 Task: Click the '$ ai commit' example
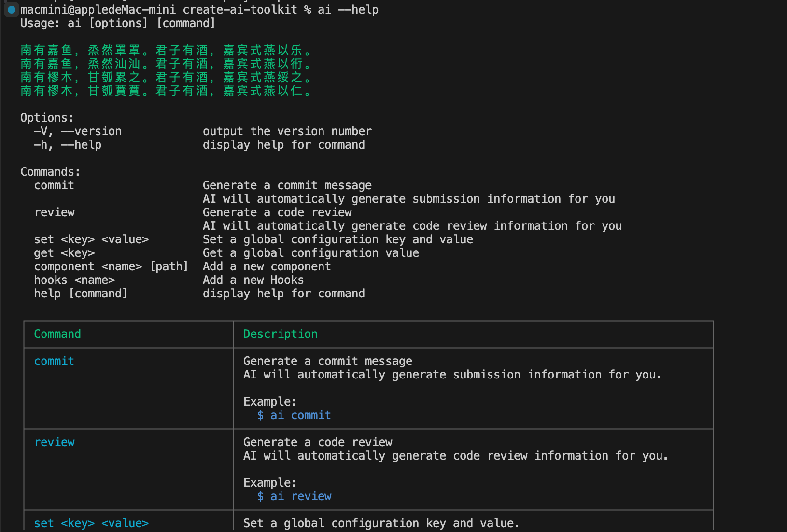[294, 415]
